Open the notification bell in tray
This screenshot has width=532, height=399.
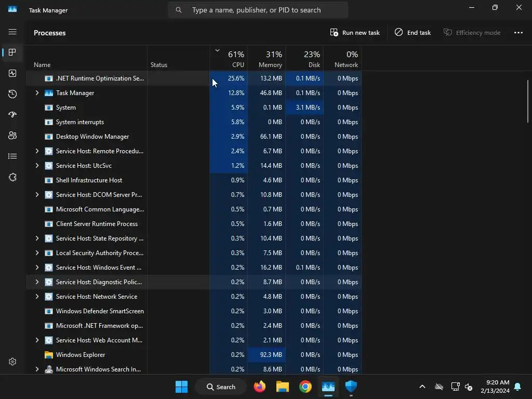pos(518,387)
